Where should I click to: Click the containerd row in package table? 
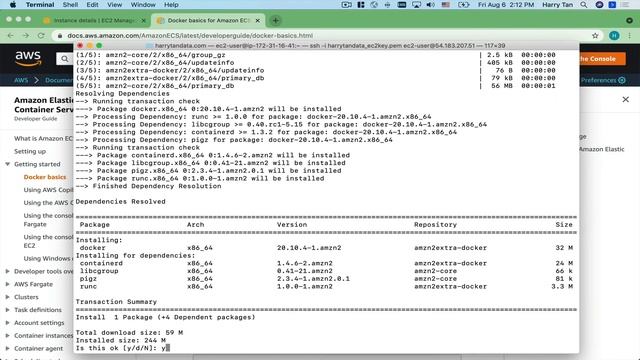(x=326, y=263)
